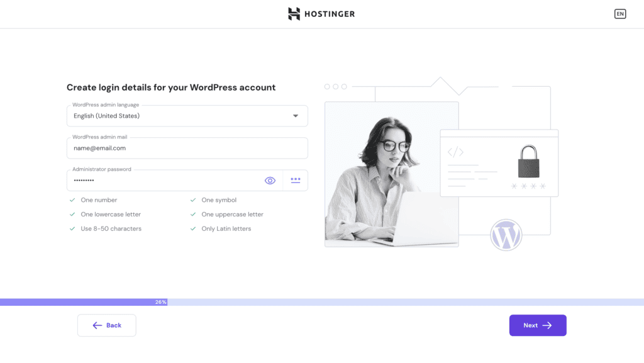Viewport: 644px width, 363px height.
Task: Click the 'One symbol' requirement text
Action: pos(219,200)
